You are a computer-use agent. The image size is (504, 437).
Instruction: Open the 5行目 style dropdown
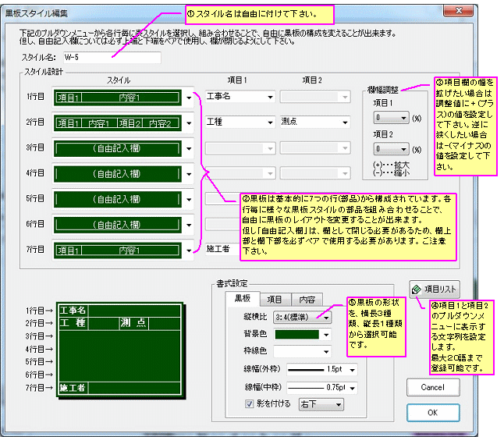pos(189,199)
